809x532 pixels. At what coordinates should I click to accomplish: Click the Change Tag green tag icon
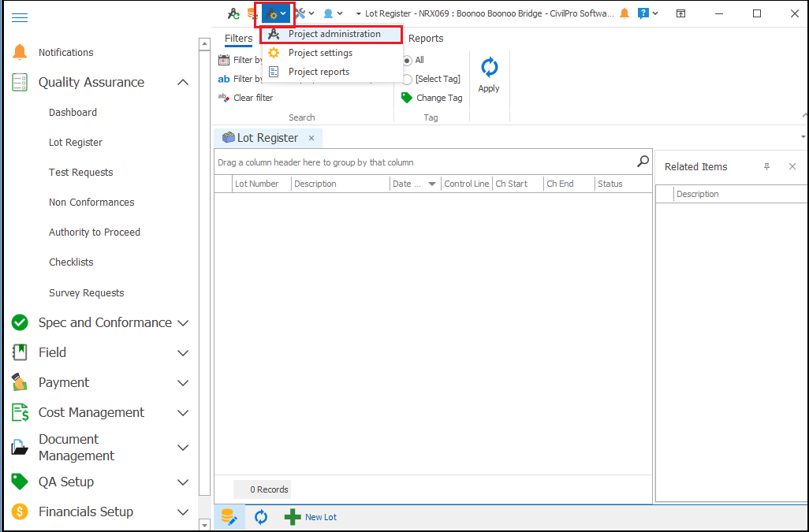tap(407, 98)
